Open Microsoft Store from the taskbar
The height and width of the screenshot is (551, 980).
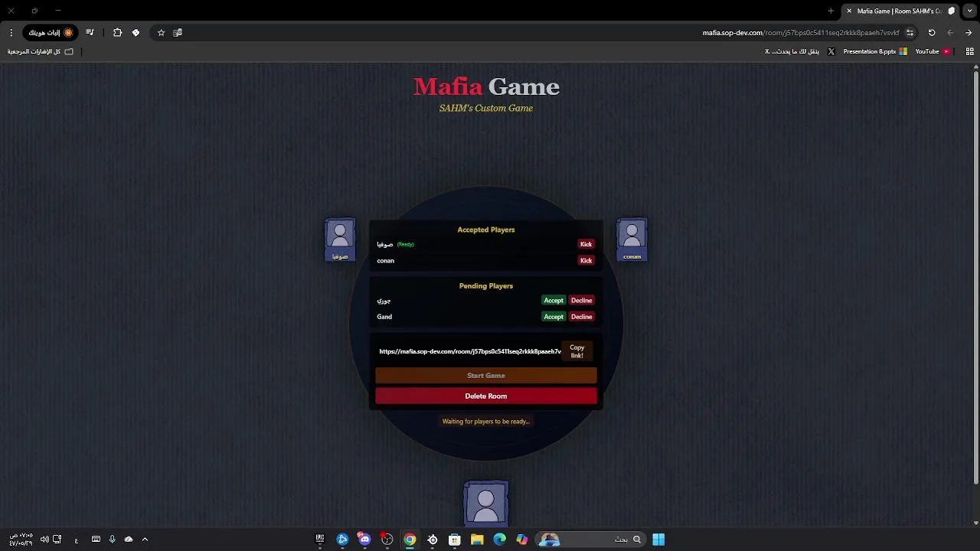point(455,540)
